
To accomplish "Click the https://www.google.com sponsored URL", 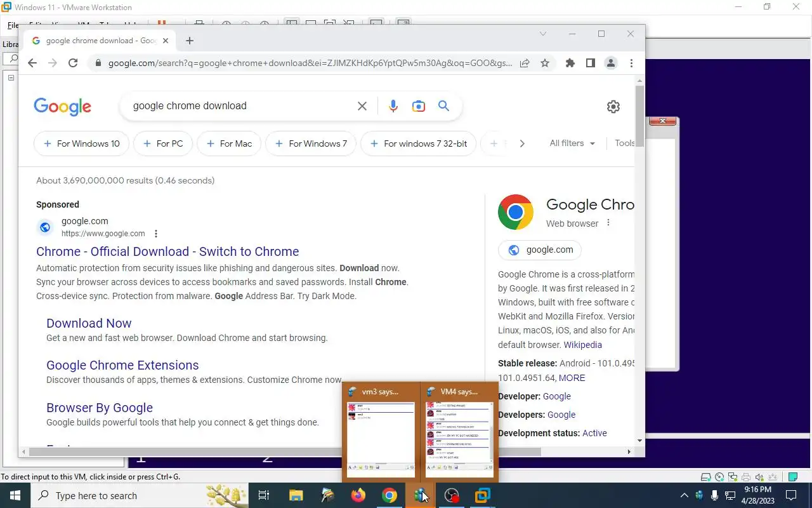I will pos(103,234).
